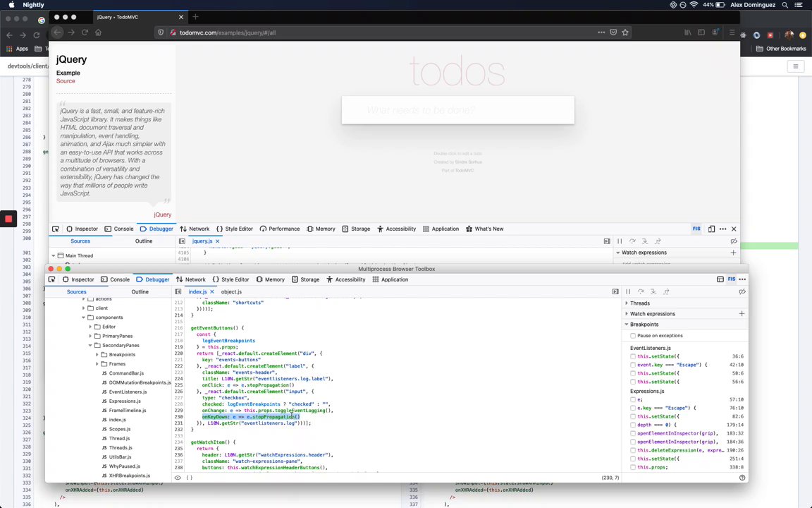The width and height of the screenshot is (812, 508).
Task: Expand Threads section in Browser Toolbox
Action: click(627, 303)
